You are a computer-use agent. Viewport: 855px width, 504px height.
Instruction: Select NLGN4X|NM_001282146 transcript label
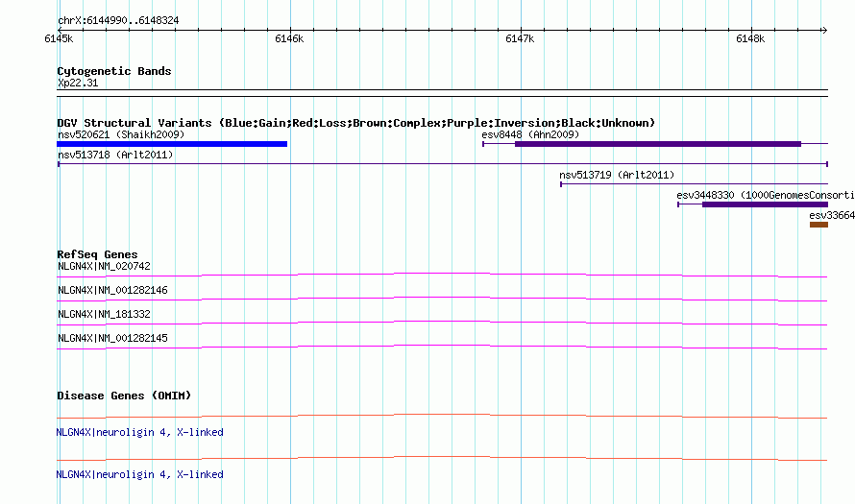[x=112, y=291]
